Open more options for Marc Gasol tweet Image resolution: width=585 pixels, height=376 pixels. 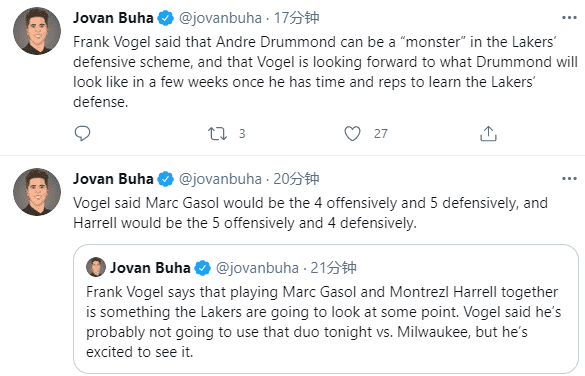click(x=569, y=179)
